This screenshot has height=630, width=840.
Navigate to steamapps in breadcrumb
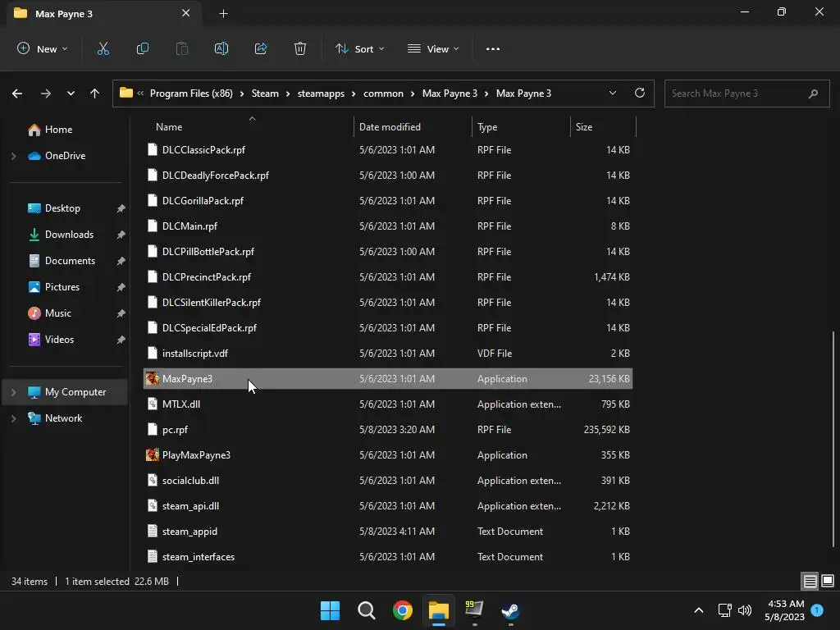pyautogui.click(x=321, y=94)
